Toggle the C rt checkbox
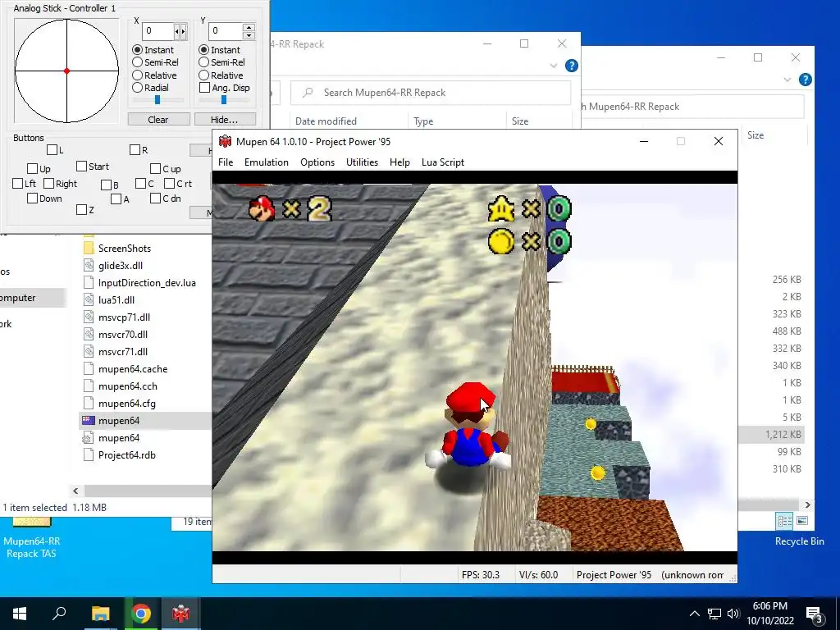The width and height of the screenshot is (840, 630). point(169,184)
